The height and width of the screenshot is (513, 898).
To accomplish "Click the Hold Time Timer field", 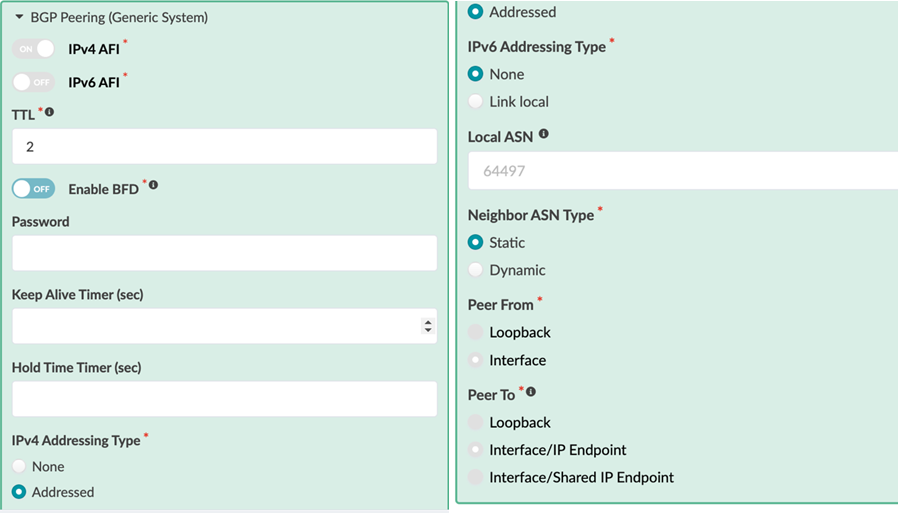I will click(x=224, y=399).
